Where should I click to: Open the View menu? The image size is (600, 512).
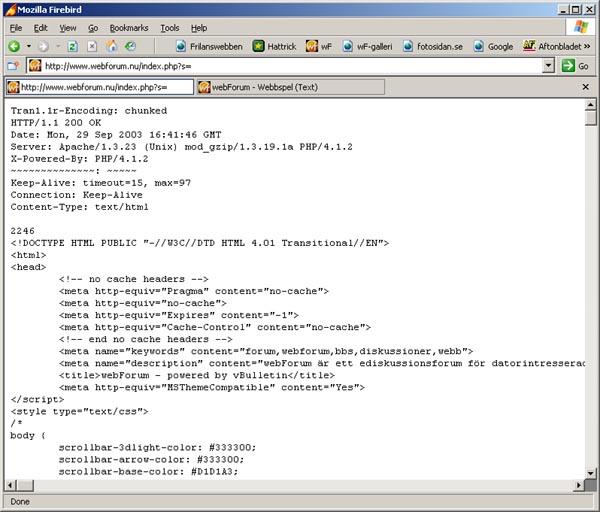[68, 28]
